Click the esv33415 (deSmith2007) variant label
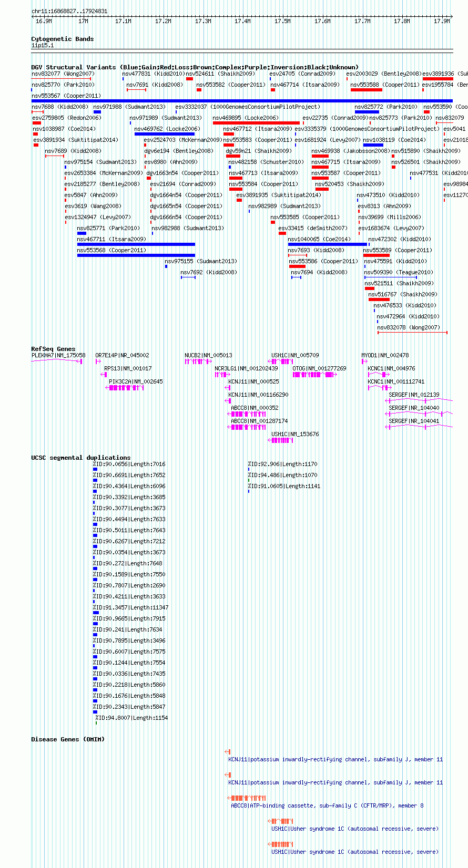468x868 pixels. pos(313,228)
